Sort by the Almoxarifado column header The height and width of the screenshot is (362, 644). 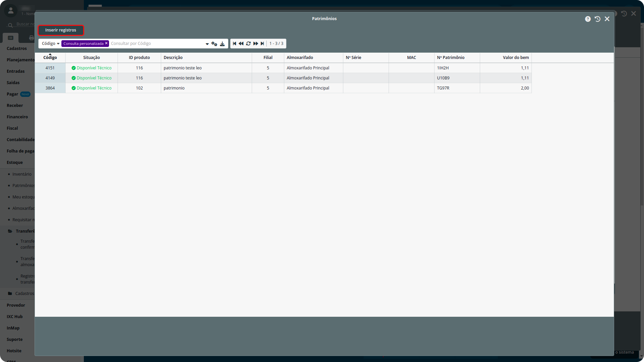(314, 58)
